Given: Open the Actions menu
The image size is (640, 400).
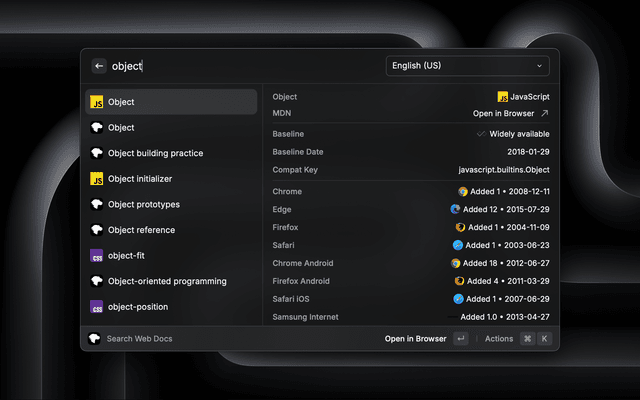Looking at the screenshot, I should pos(499,339).
